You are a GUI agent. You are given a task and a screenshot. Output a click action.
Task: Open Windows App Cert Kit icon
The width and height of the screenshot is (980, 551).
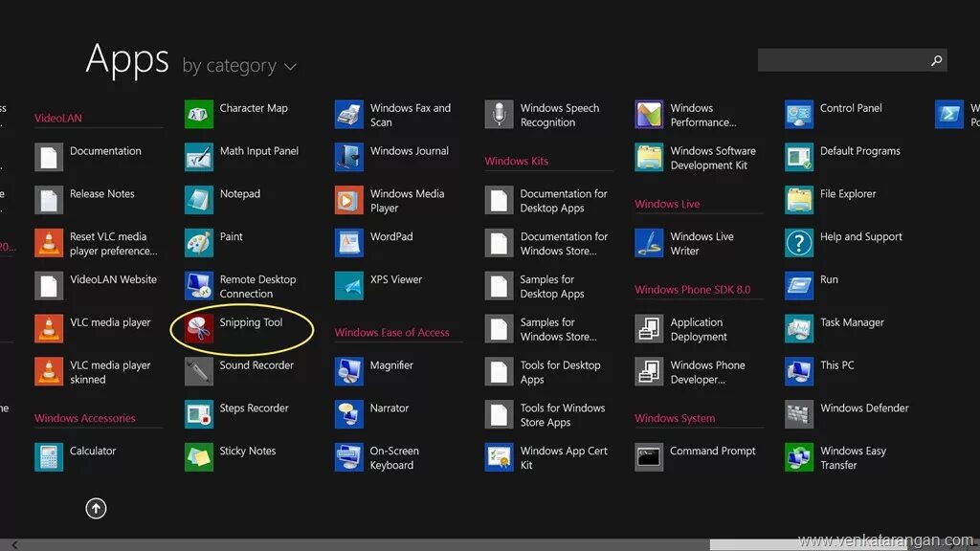pyautogui.click(x=499, y=457)
